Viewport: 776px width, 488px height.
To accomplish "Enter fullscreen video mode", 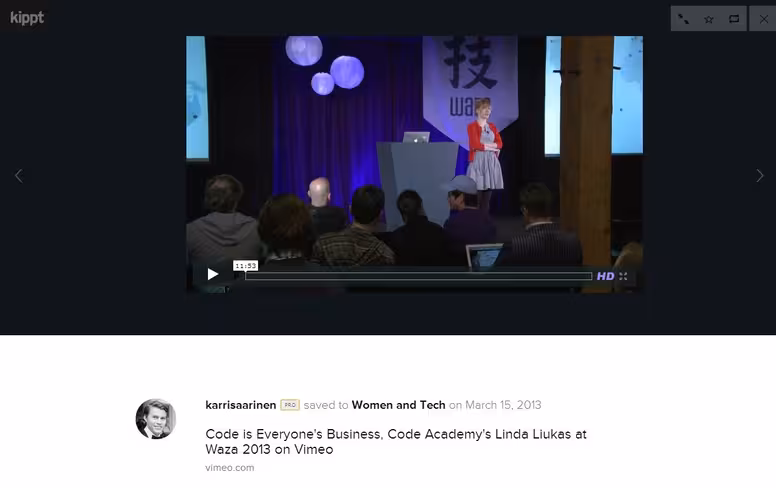I will 623,276.
